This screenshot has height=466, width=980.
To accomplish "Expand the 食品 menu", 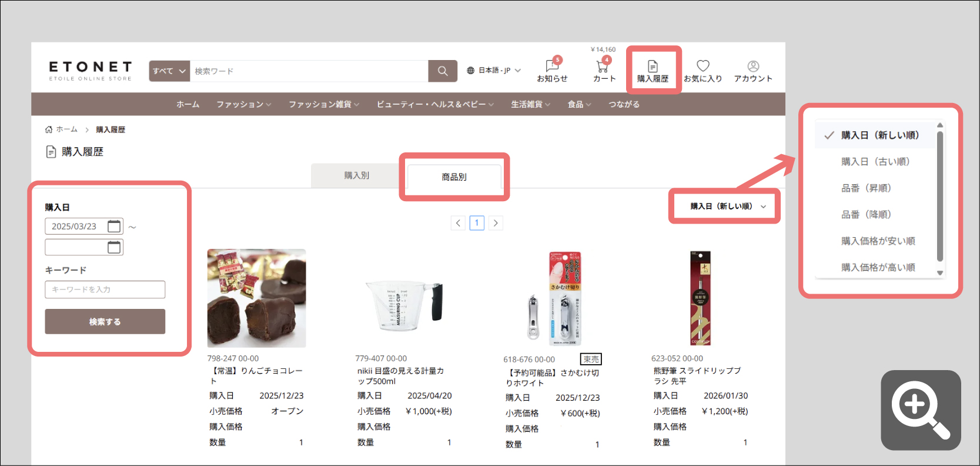I will pyautogui.click(x=579, y=104).
